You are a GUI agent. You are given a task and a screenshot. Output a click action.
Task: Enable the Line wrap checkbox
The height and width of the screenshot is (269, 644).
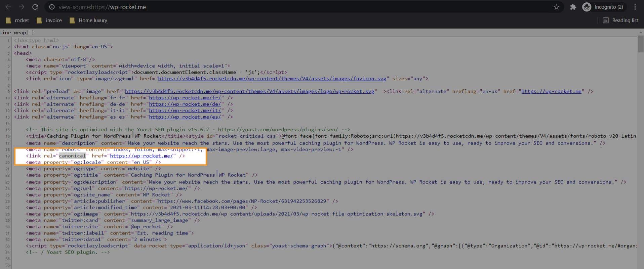30,33
